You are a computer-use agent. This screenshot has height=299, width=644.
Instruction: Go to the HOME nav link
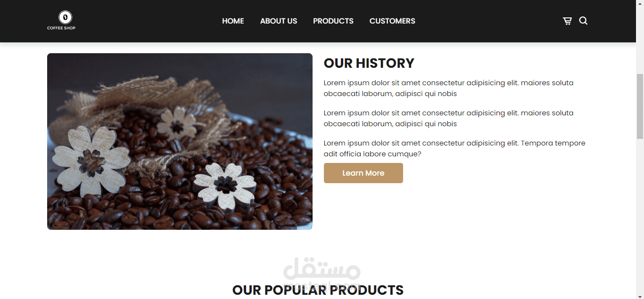pyautogui.click(x=233, y=21)
